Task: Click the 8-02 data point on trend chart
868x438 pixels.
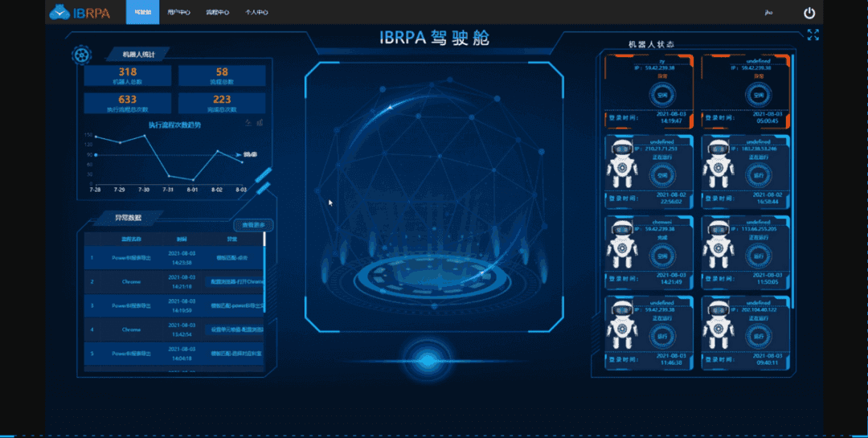Action: pos(218,150)
